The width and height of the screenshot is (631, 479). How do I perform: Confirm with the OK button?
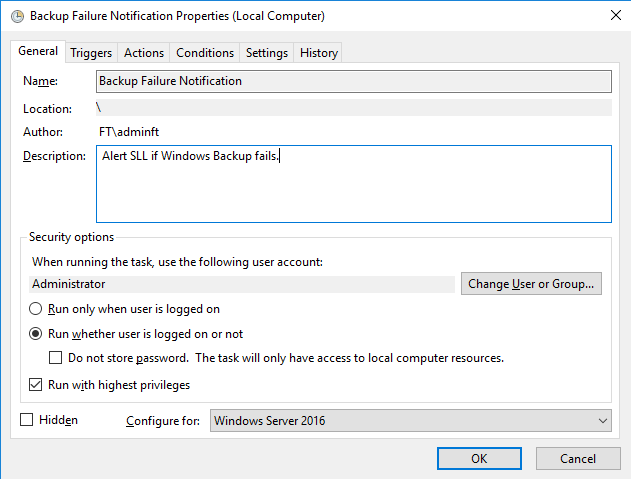click(x=479, y=458)
